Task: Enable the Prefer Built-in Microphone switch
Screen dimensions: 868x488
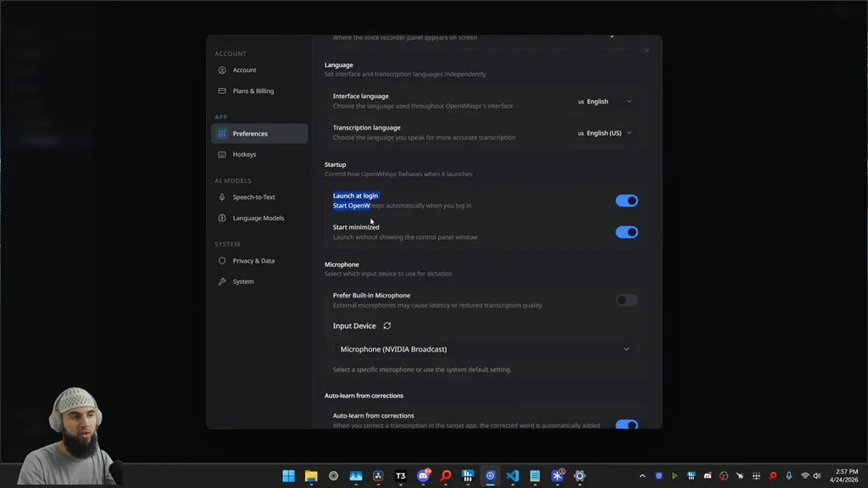Action: (626, 301)
